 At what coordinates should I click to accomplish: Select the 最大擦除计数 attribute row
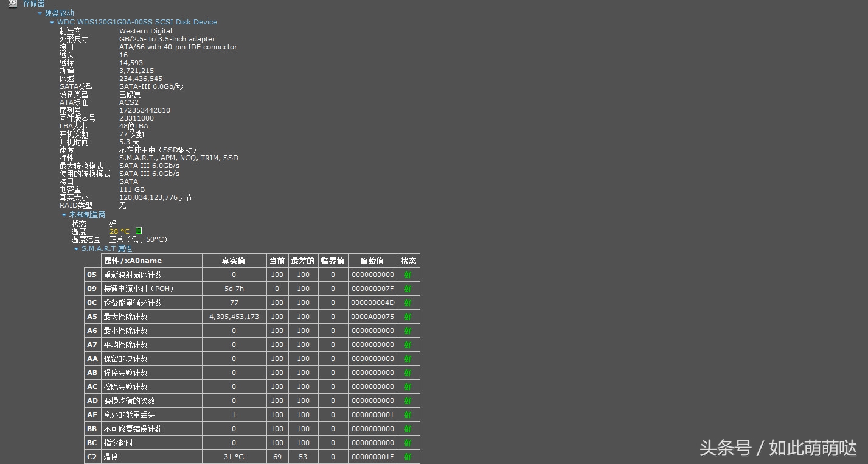click(126, 317)
